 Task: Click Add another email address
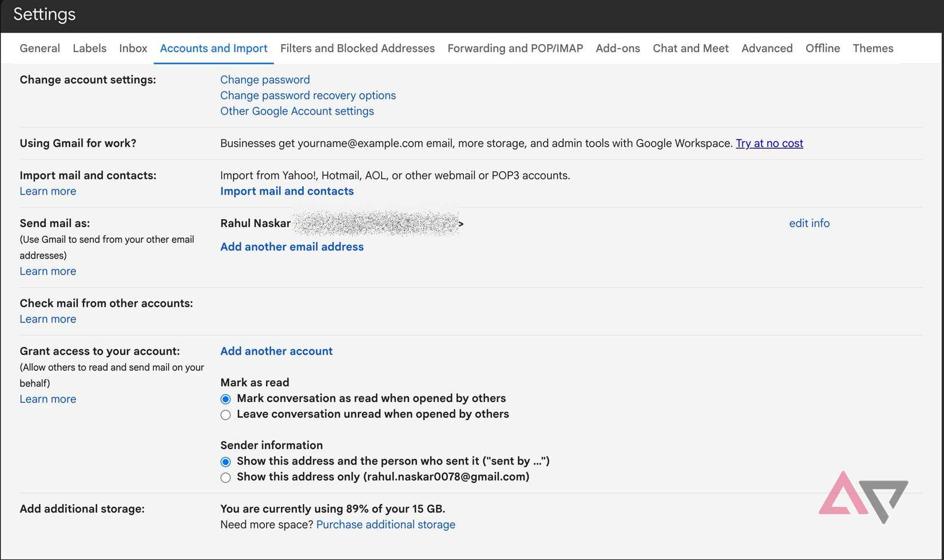(292, 247)
